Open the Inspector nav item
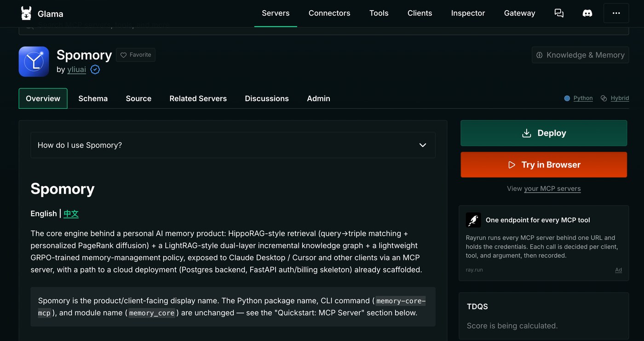 [468, 13]
